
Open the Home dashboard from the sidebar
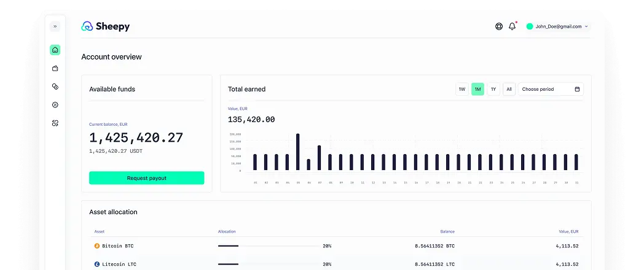coord(55,50)
